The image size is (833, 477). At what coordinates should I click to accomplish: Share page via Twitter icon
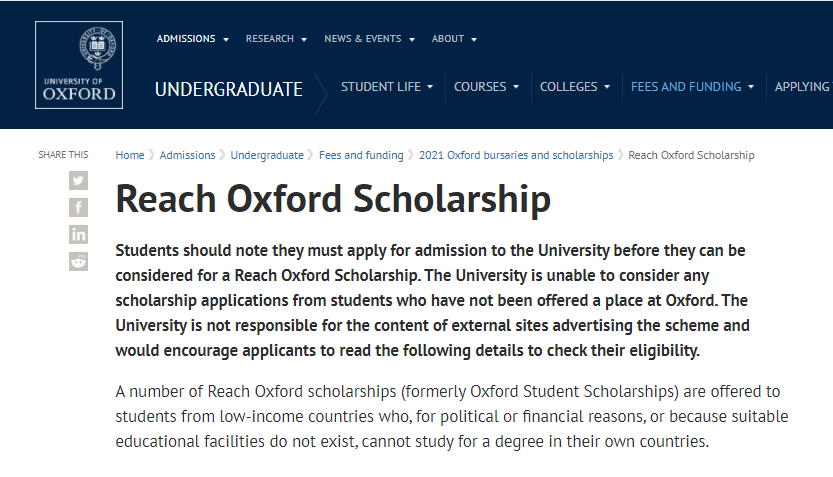pos(78,181)
